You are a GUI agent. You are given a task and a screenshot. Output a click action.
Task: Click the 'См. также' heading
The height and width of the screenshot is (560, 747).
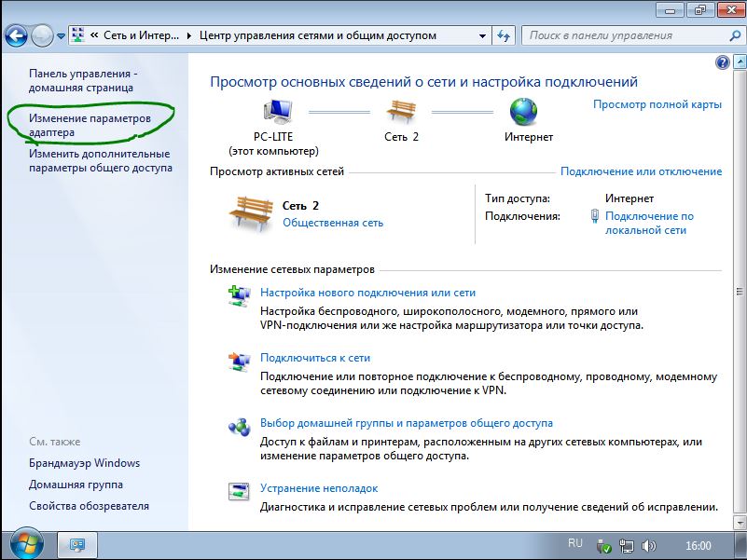click(x=54, y=442)
